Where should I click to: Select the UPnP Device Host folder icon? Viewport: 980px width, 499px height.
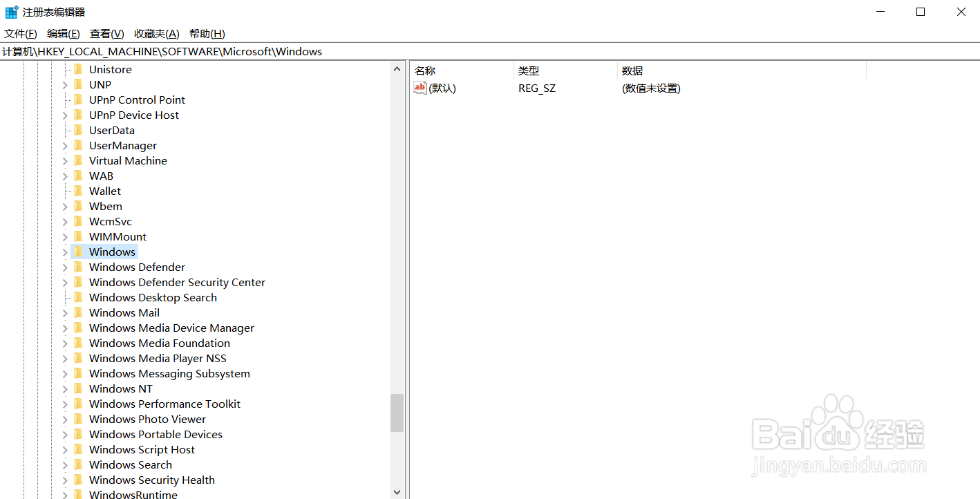point(78,115)
